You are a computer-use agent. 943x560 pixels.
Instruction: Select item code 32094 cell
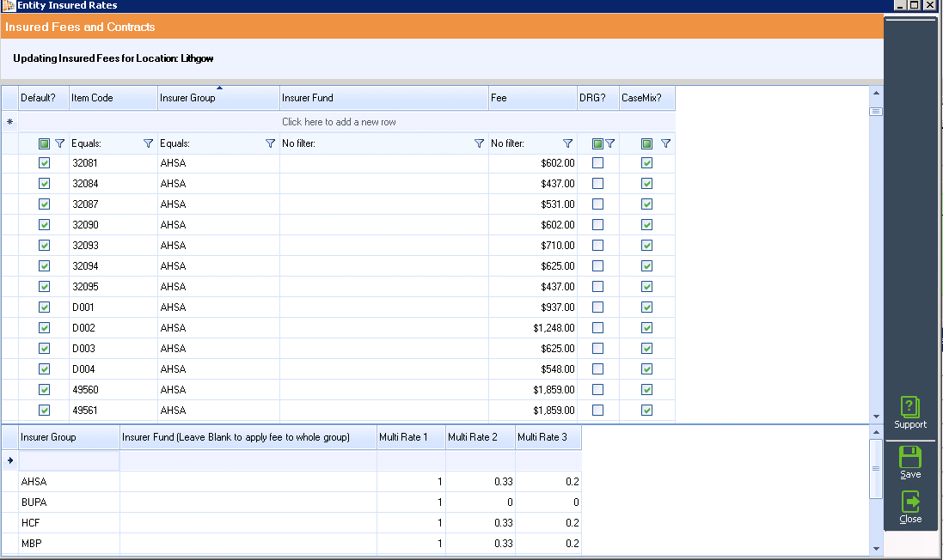pos(113,266)
